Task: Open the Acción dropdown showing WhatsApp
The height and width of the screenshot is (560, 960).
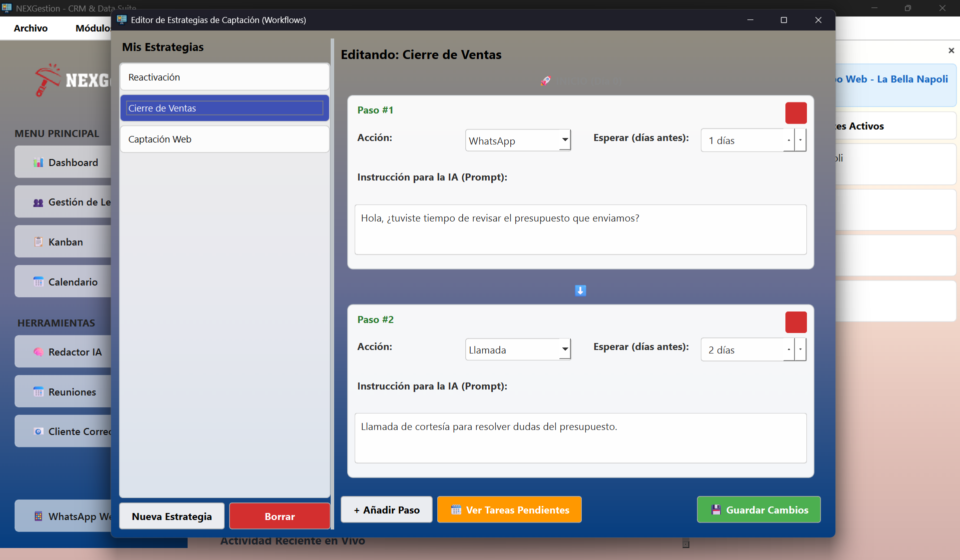Action: click(518, 140)
